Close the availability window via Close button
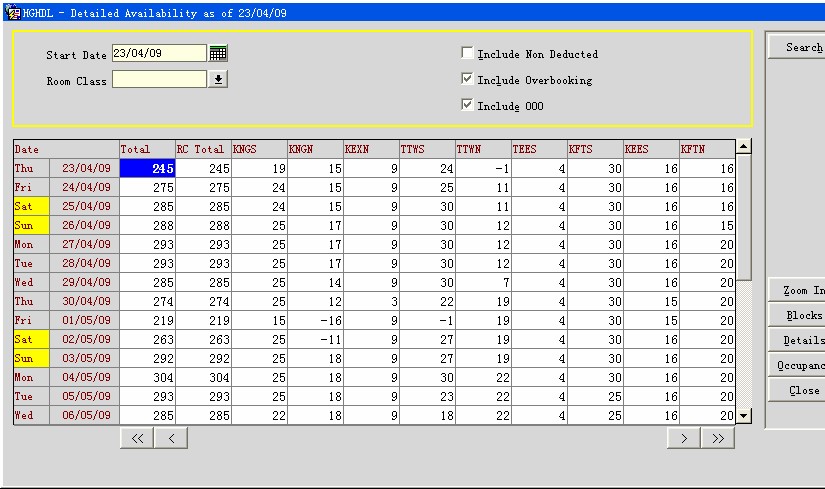 point(798,390)
